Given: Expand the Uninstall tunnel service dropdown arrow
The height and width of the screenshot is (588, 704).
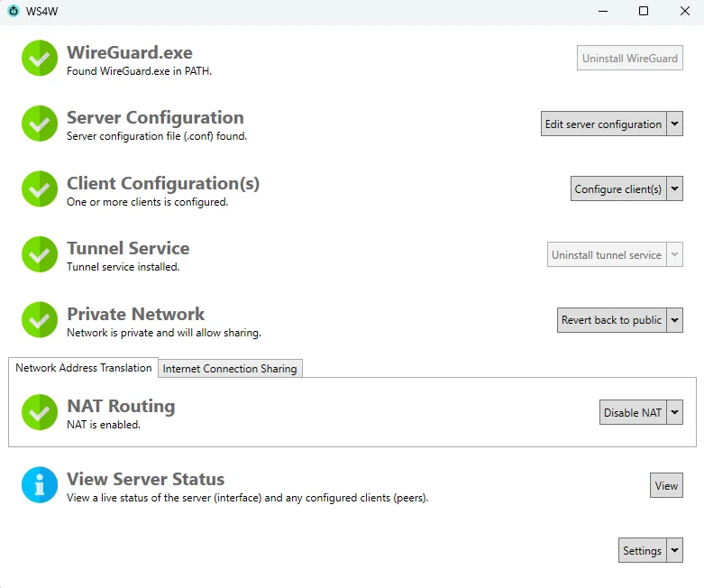Looking at the screenshot, I should click(675, 254).
